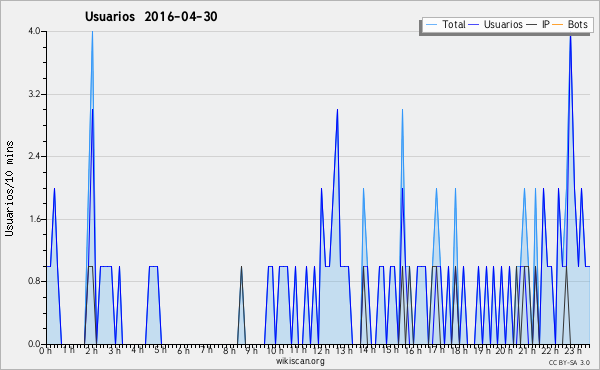This screenshot has height=370, width=600.
Task: Click the x-axis label '23 h'
Action: (574, 350)
